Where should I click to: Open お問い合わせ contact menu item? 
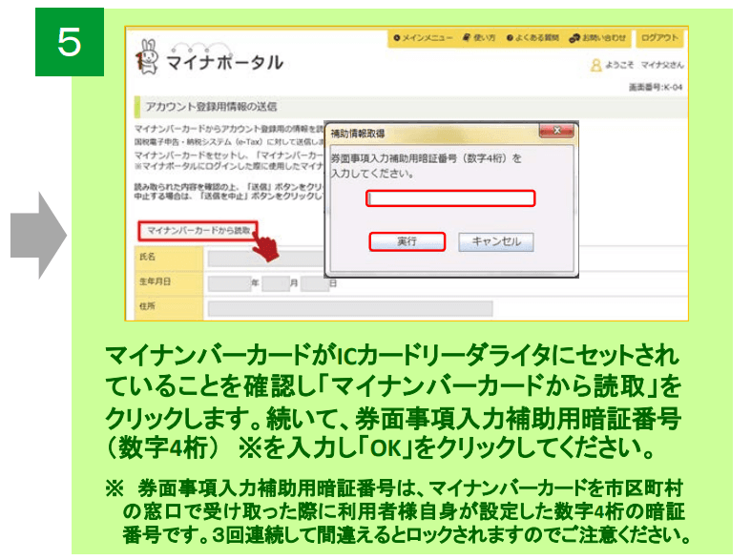click(597, 38)
